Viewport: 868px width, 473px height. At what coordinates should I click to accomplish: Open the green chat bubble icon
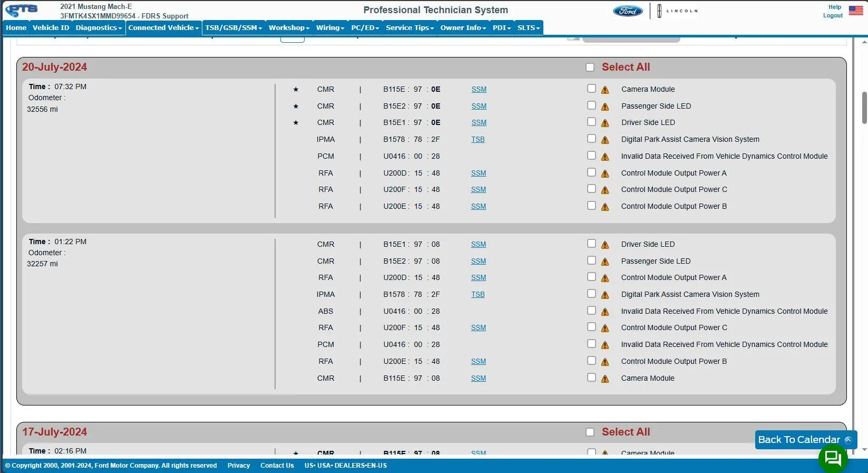pyautogui.click(x=833, y=458)
